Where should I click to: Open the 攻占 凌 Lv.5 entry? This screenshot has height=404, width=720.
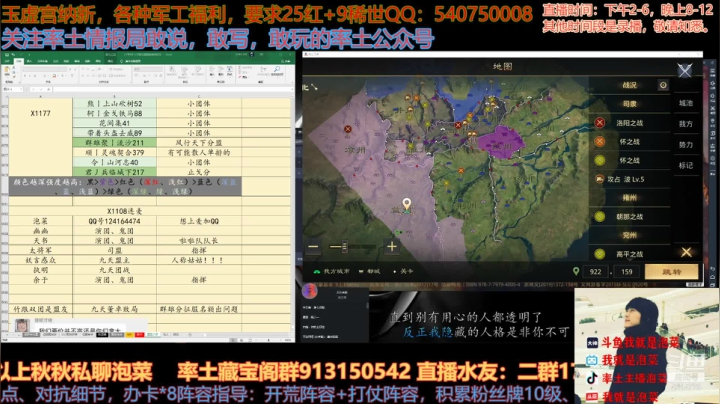630,179
